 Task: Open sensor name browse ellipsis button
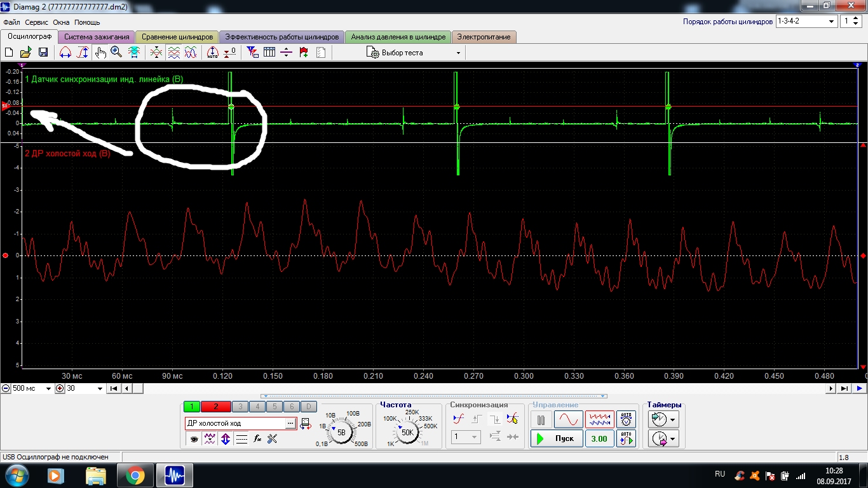[x=290, y=423]
